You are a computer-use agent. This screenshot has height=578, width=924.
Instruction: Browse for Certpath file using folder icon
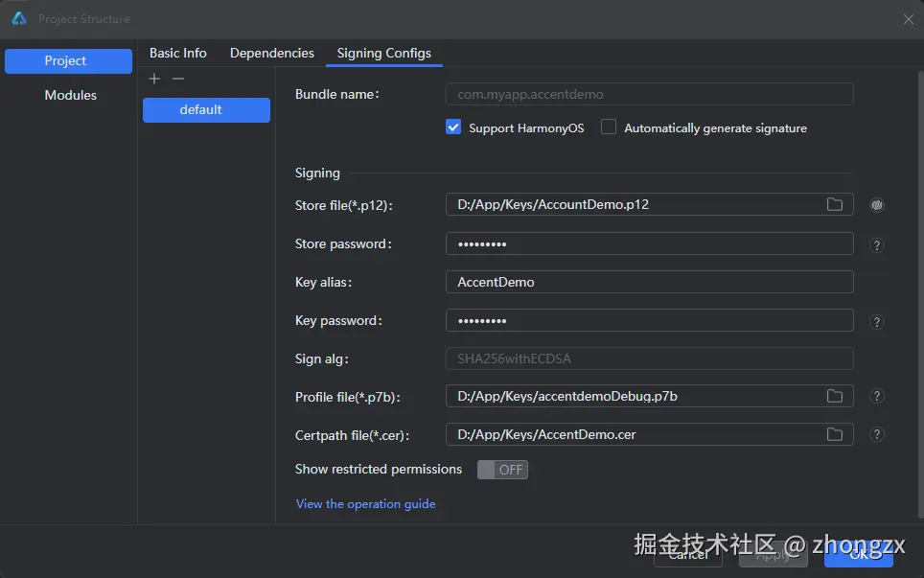[x=835, y=434]
